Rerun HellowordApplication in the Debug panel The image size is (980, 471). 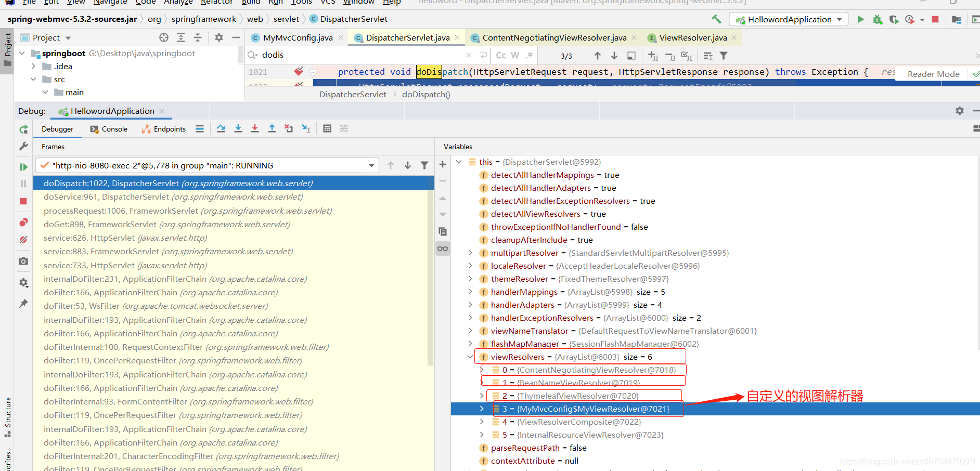coord(23,129)
